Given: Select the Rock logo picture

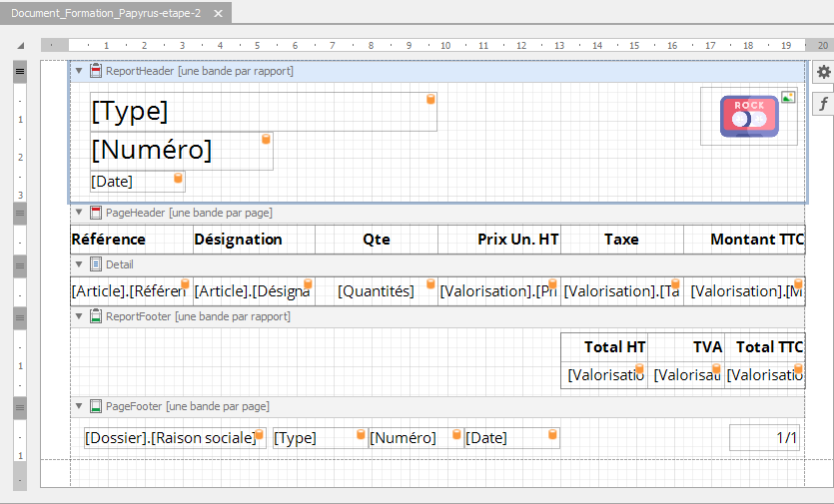Looking at the screenshot, I should click(x=747, y=118).
